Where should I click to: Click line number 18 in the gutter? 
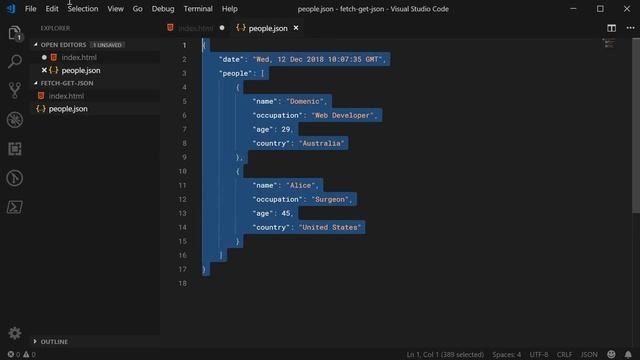(183, 283)
